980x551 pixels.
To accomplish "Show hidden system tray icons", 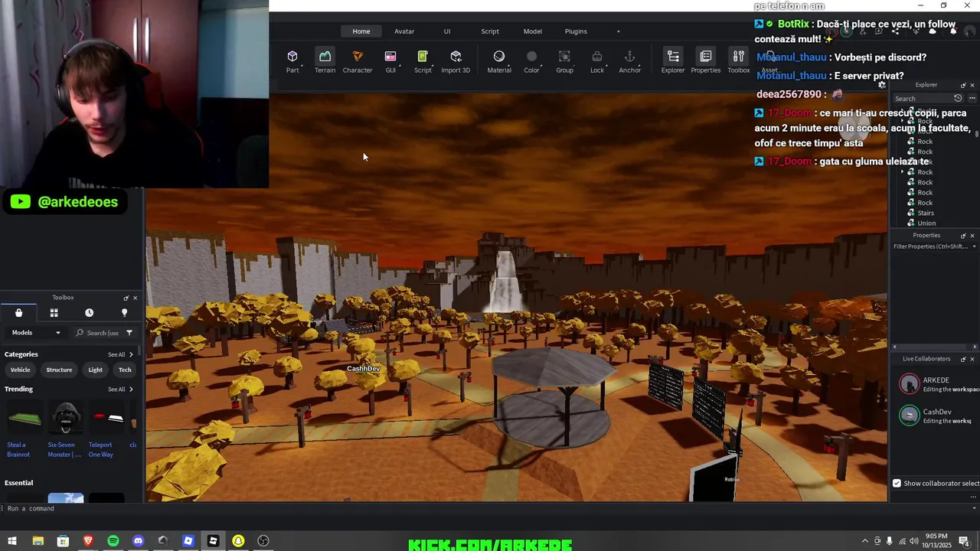I will [865, 541].
